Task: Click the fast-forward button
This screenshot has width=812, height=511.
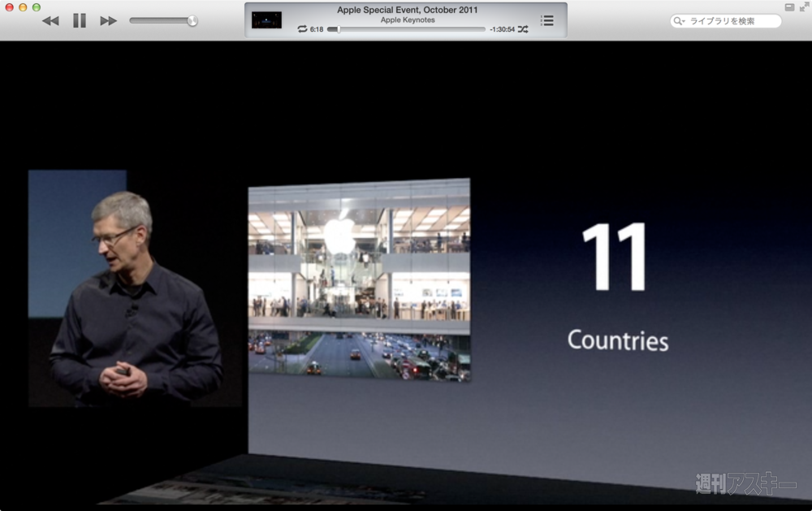Action: (108, 20)
